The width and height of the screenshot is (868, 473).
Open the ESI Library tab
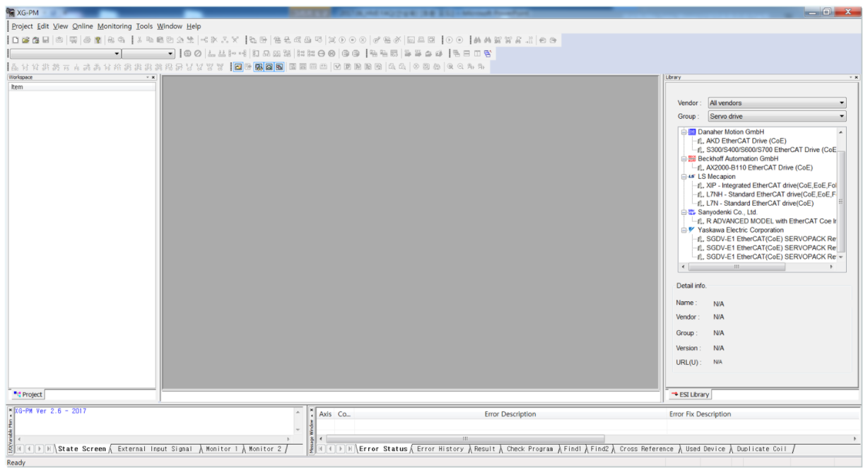click(690, 394)
